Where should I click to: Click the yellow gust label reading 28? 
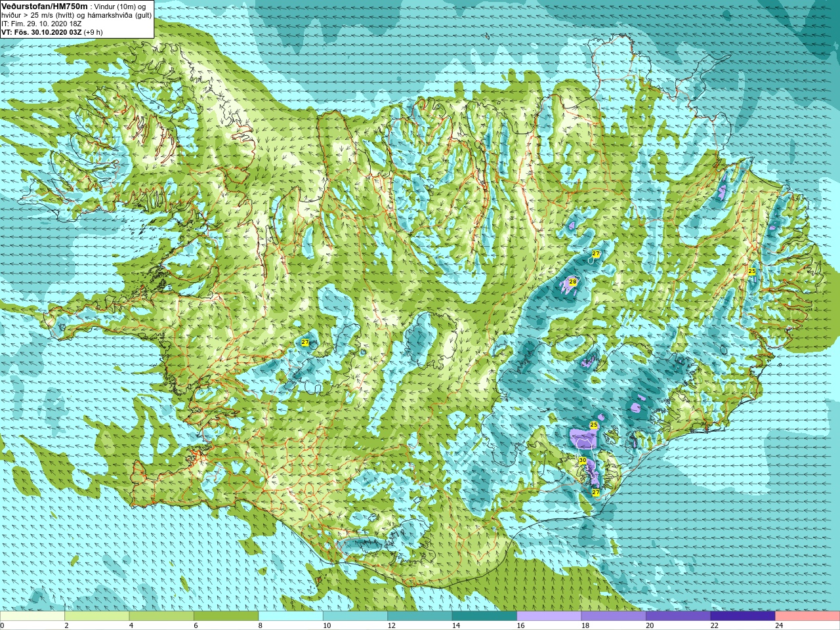[572, 282]
